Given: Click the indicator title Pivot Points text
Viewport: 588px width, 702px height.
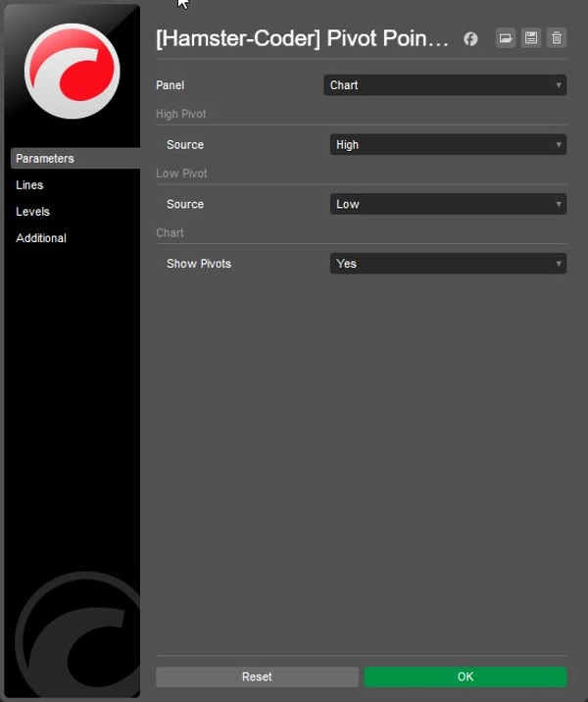Looking at the screenshot, I should pos(302,39).
